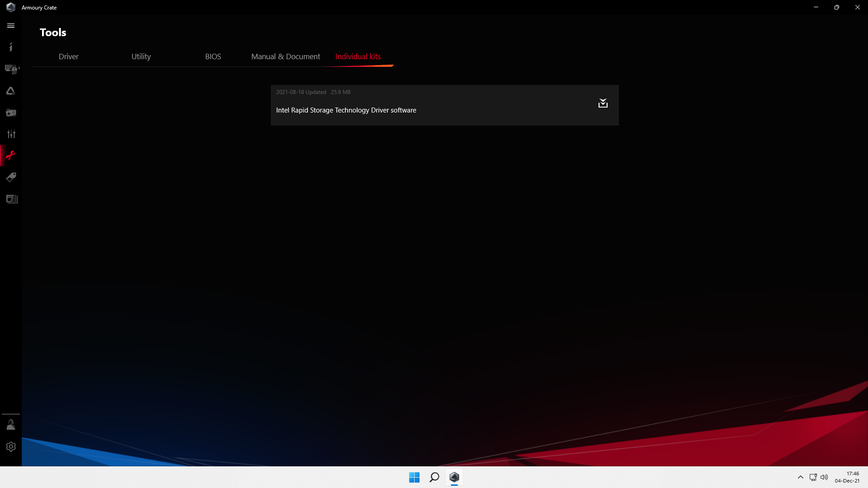The height and width of the screenshot is (488, 868).
Task: Open Aura Sync triangle icon
Action: click(11, 91)
